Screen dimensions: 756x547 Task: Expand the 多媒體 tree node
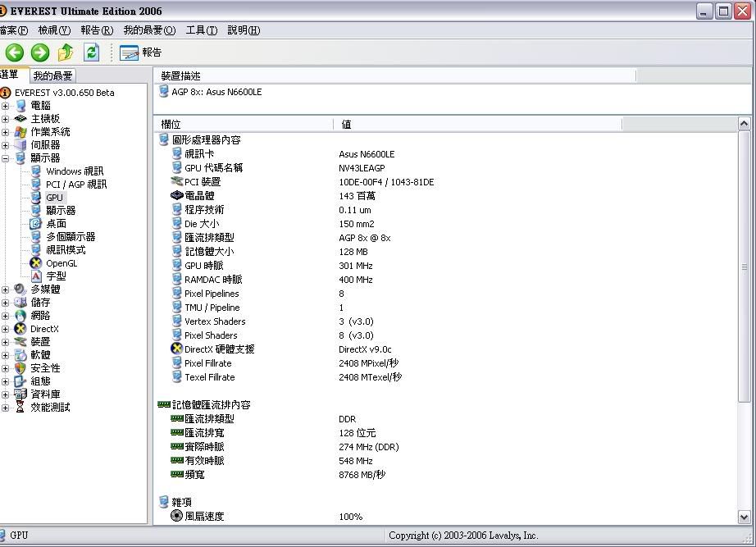click(5, 289)
